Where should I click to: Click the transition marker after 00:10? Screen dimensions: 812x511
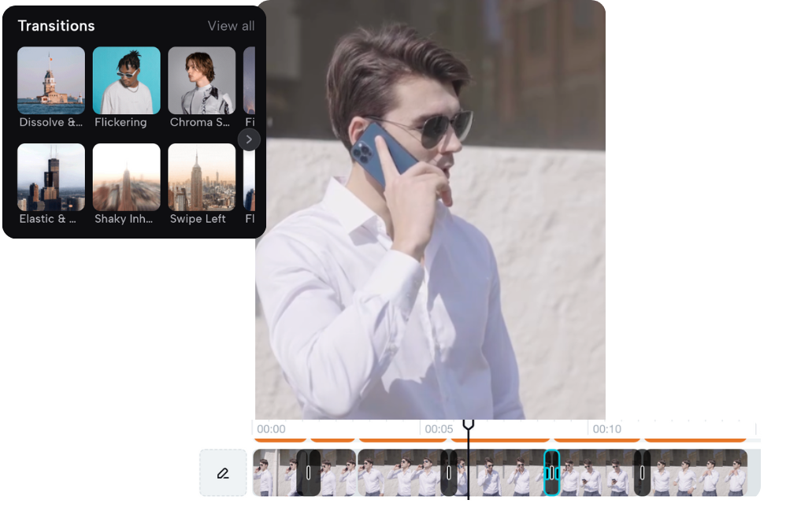coord(642,472)
